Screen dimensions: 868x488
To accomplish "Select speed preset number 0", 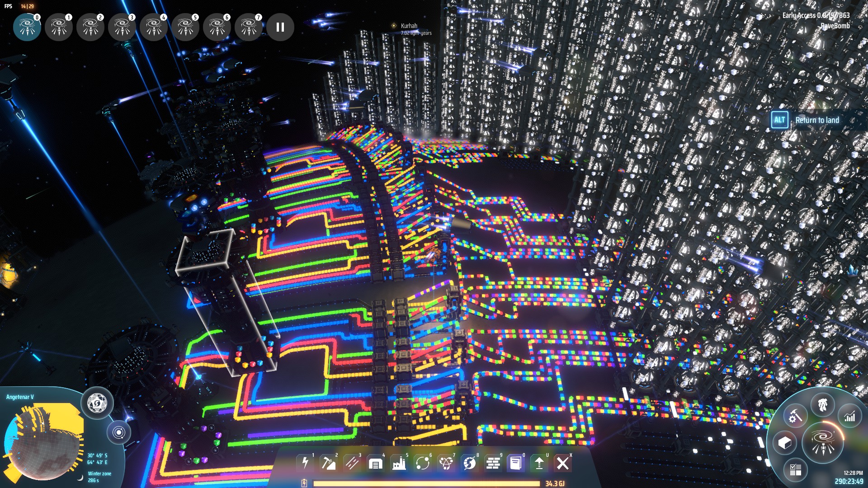I will pyautogui.click(x=27, y=27).
